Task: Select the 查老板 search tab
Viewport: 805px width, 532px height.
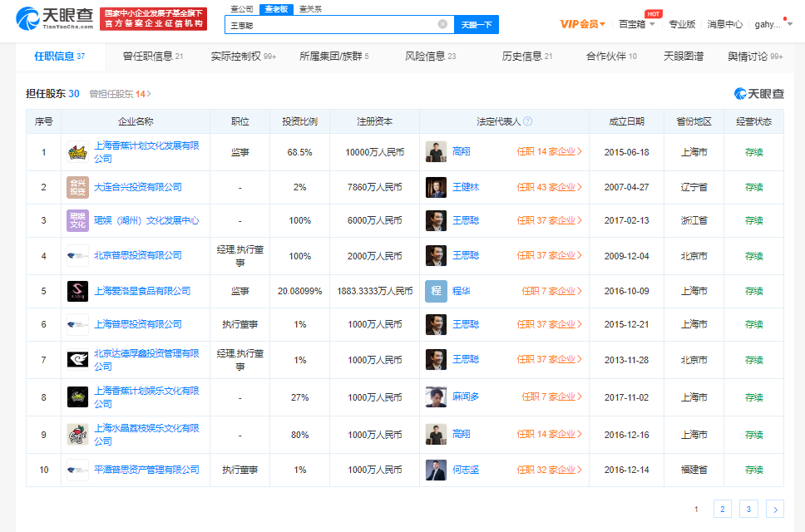Action: [276, 8]
